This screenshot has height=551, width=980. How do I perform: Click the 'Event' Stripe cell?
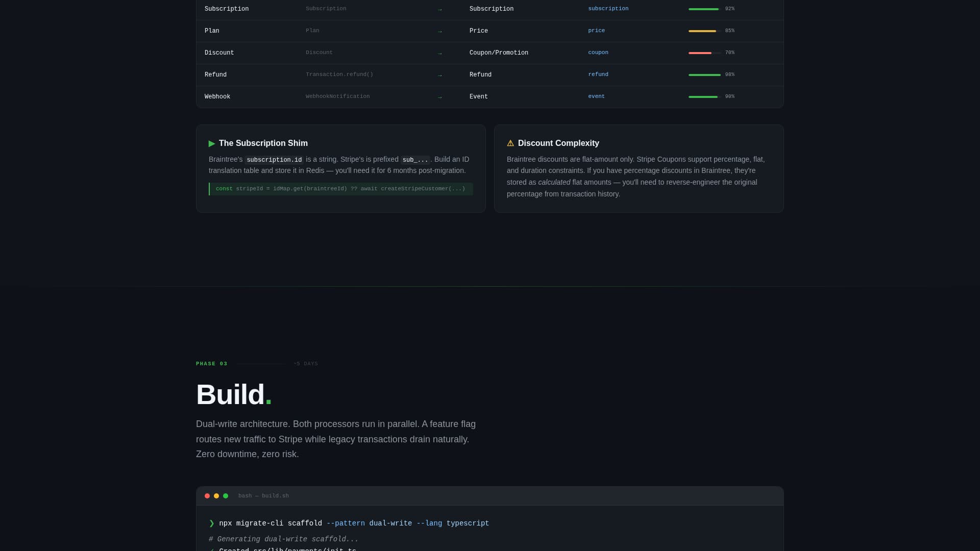pos(479,97)
